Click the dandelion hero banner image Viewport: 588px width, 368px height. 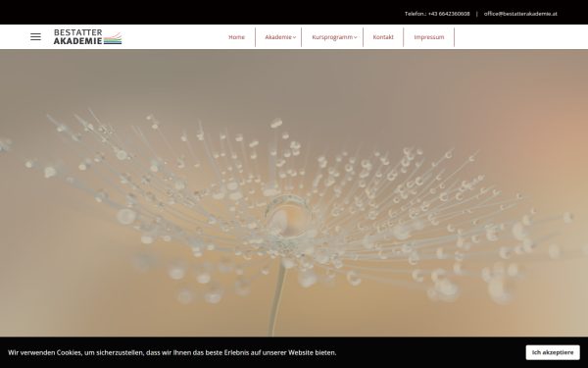click(x=294, y=193)
